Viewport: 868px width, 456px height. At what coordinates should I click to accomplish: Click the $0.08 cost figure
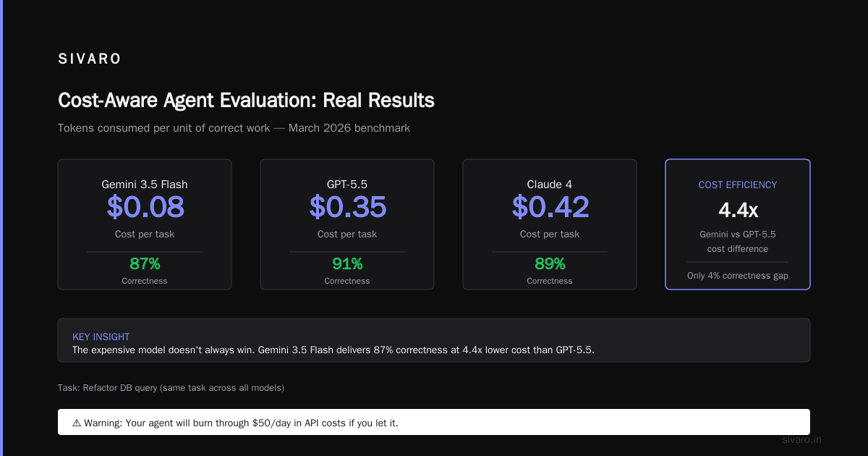point(145,207)
